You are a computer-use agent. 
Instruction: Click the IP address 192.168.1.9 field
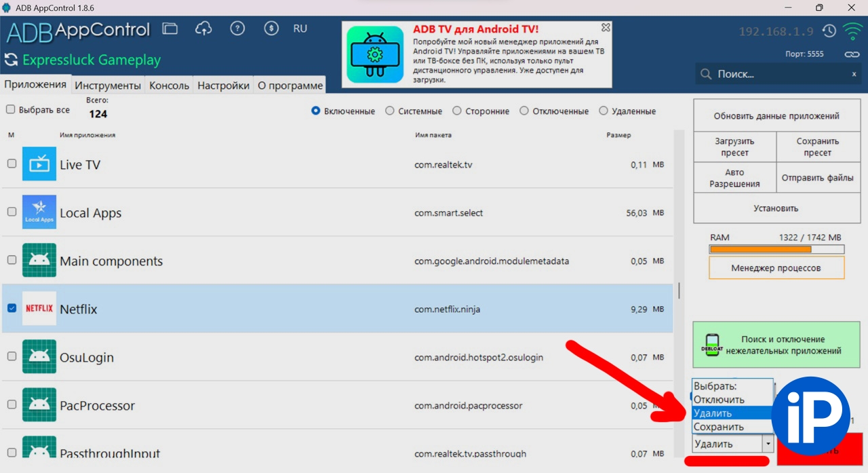click(x=776, y=32)
